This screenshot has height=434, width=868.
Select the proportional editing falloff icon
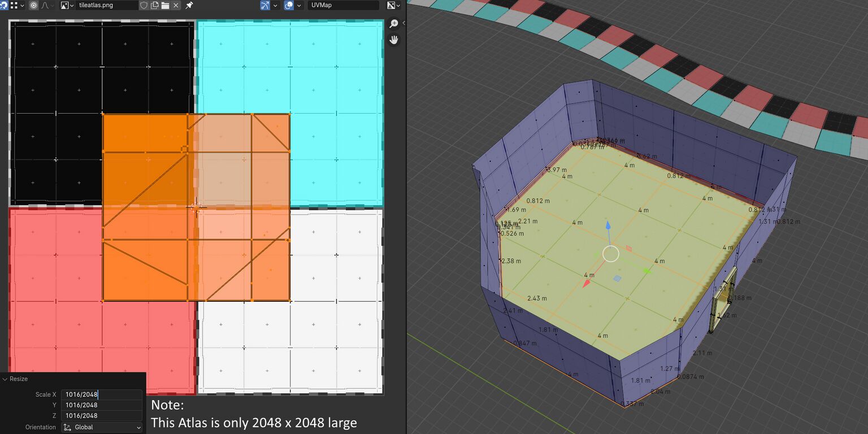pos(45,5)
